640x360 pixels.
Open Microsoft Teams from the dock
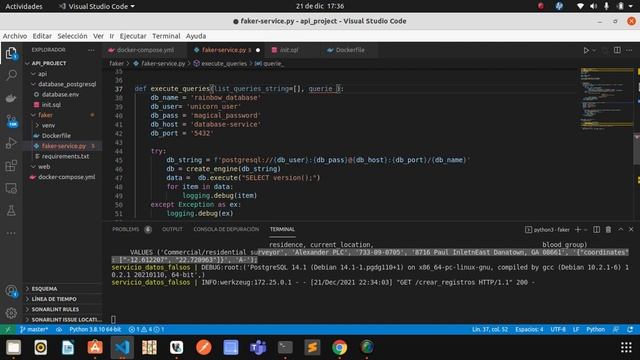[x=258, y=347]
